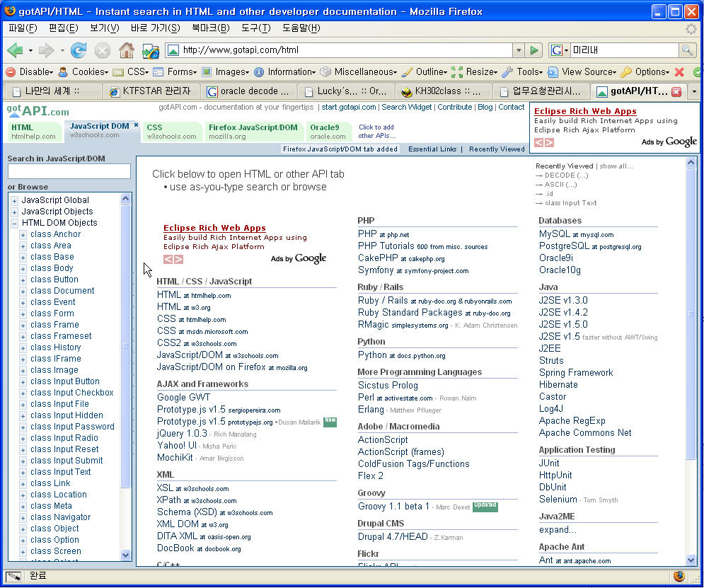This screenshot has width=704, height=588.
Task: Open the CSS developer toolbar menu
Action: point(131,71)
